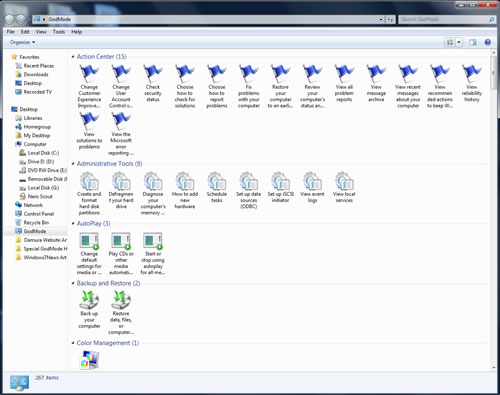Open View reliability history
This screenshot has height=395, width=500.
[472, 83]
